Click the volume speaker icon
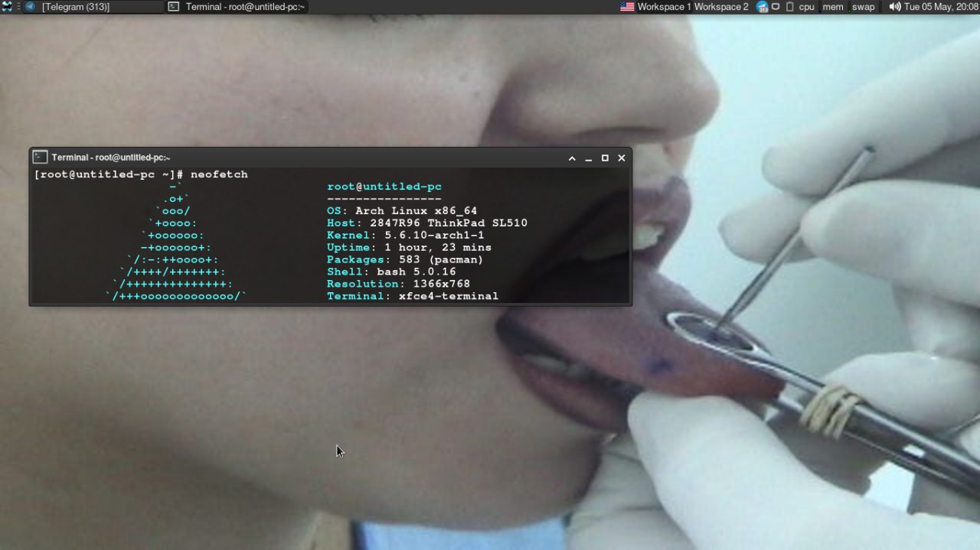This screenshot has width=980, height=550. click(894, 7)
